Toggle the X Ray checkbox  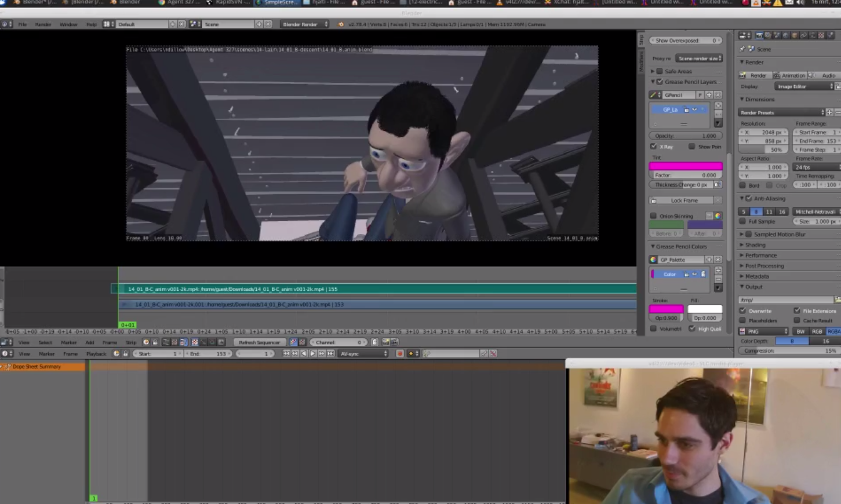pyautogui.click(x=654, y=147)
